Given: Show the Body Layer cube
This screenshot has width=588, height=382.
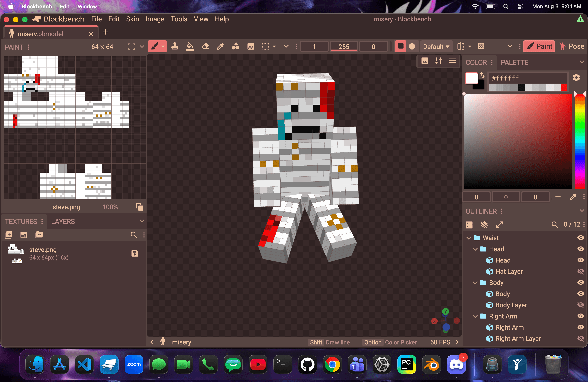Looking at the screenshot, I should point(581,305).
